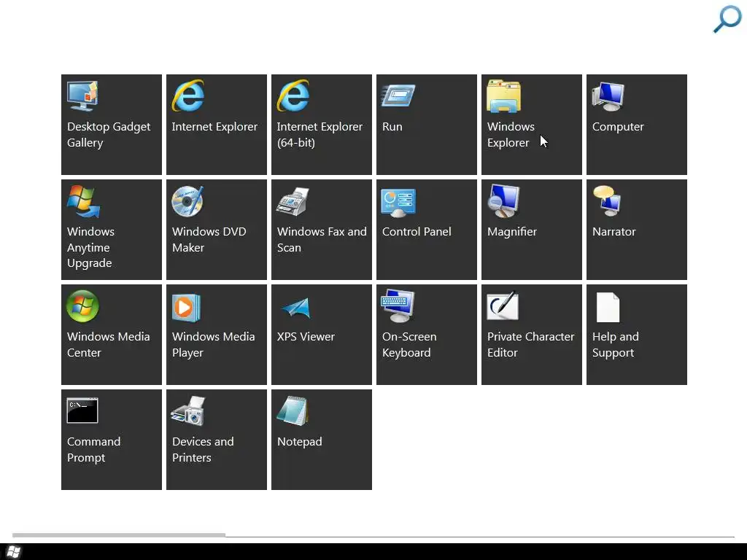Click the search magnifying glass icon

coord(727,19)
